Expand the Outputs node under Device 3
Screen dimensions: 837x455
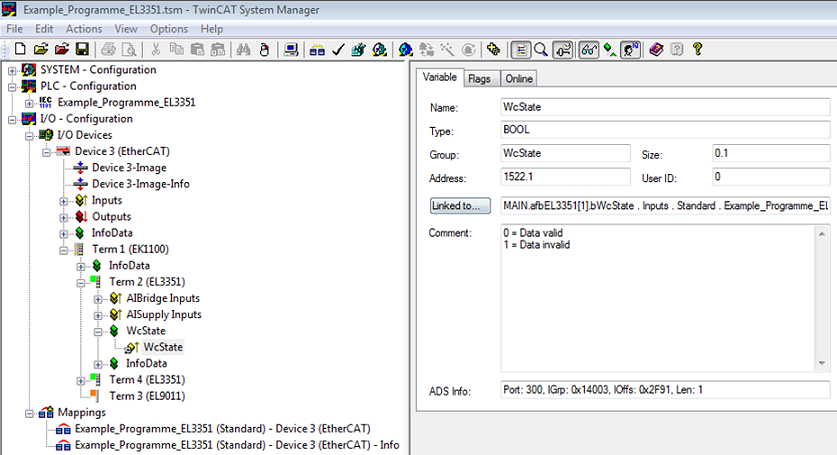[x=64, y=217]
